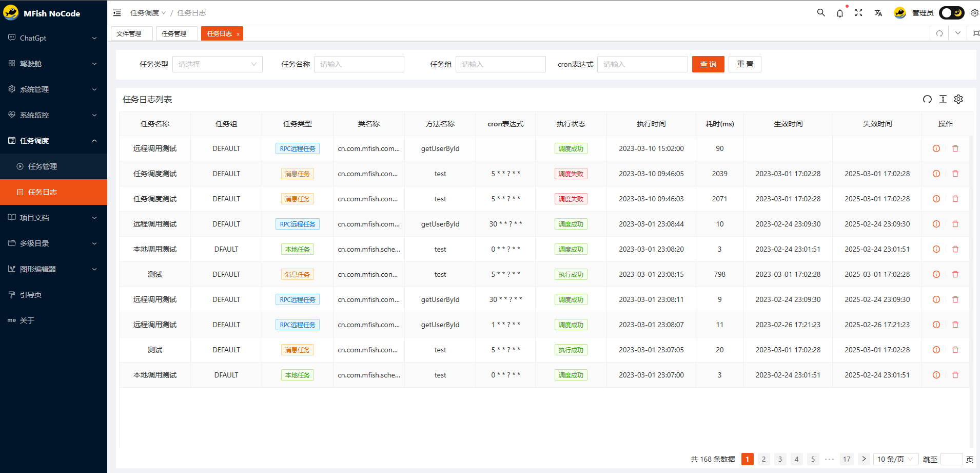This screenshot has width=980, height=473.
Task: Enter fullscreen mode via expand icon
Action: click(x=859, y=13)
